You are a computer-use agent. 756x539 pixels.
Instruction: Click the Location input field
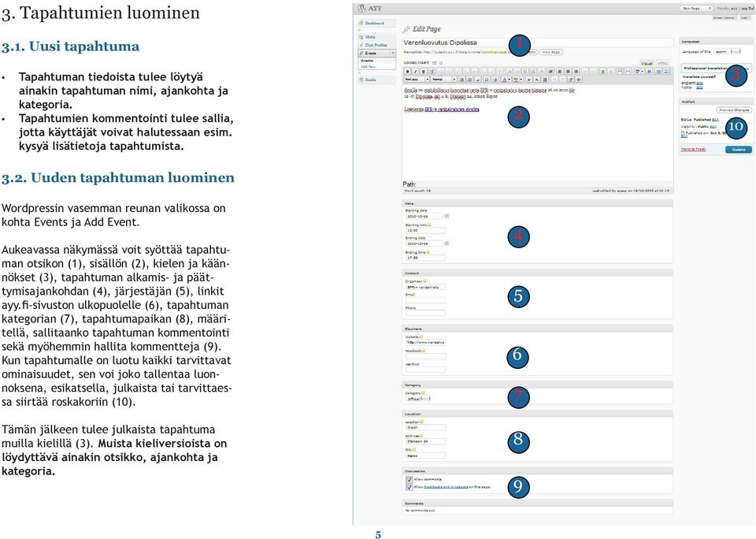tap(426, 428)
